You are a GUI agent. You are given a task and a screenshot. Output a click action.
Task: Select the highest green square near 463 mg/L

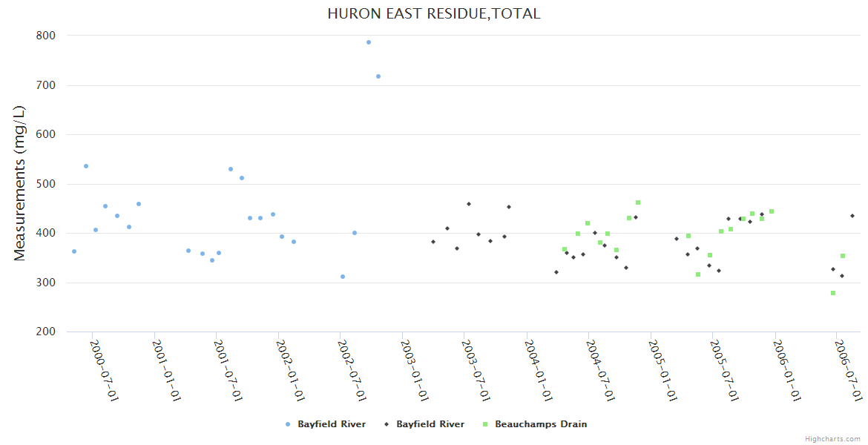(638, 202)
